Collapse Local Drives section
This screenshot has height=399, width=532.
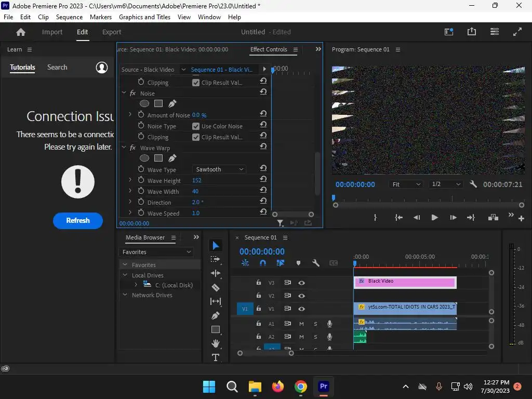point(125,275)
